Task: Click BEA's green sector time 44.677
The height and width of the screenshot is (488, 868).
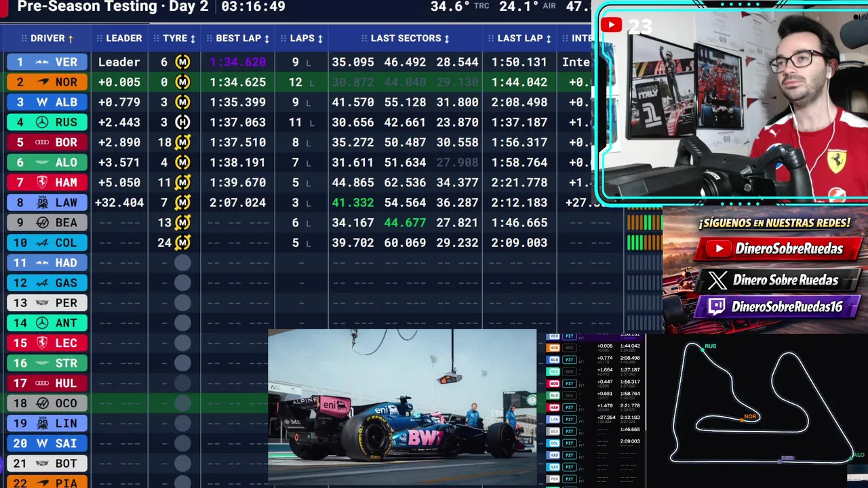Action: tap(405, 222)
